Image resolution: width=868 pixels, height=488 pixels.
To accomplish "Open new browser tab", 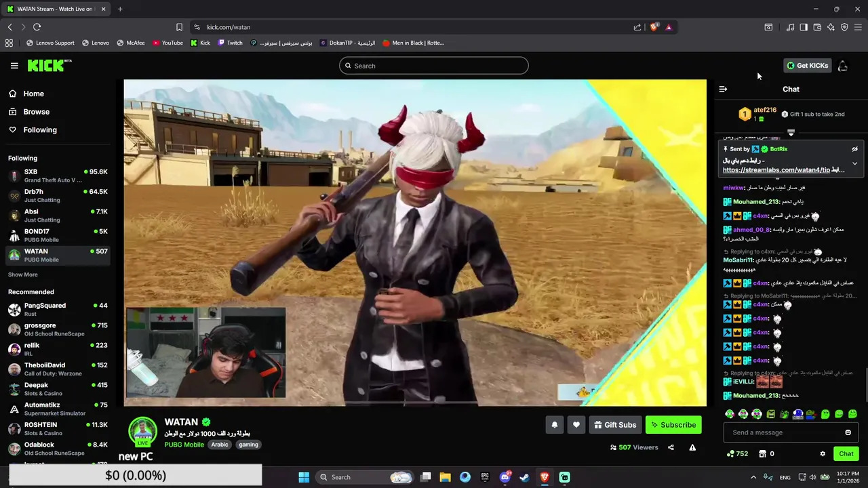I will tap(120, 9).
